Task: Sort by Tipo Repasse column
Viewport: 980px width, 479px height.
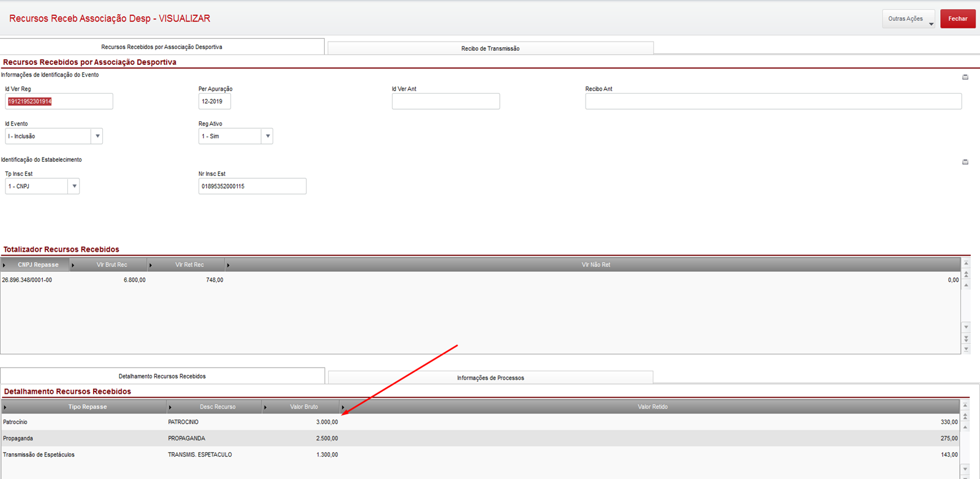Action: click(85, 407)
